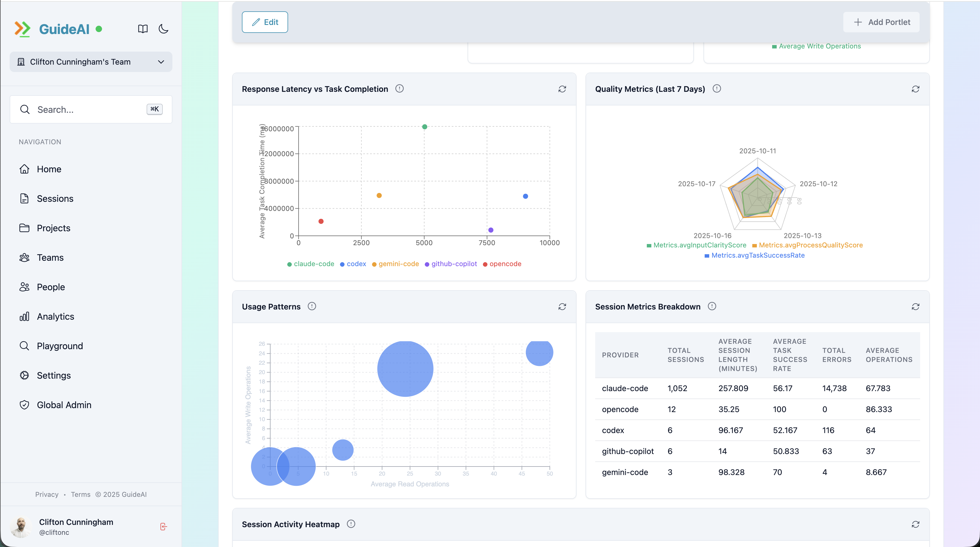Image resolution: width=980 pixels, height=547 pixels.
Task: Click Add Portlet button
Action: 881,22
